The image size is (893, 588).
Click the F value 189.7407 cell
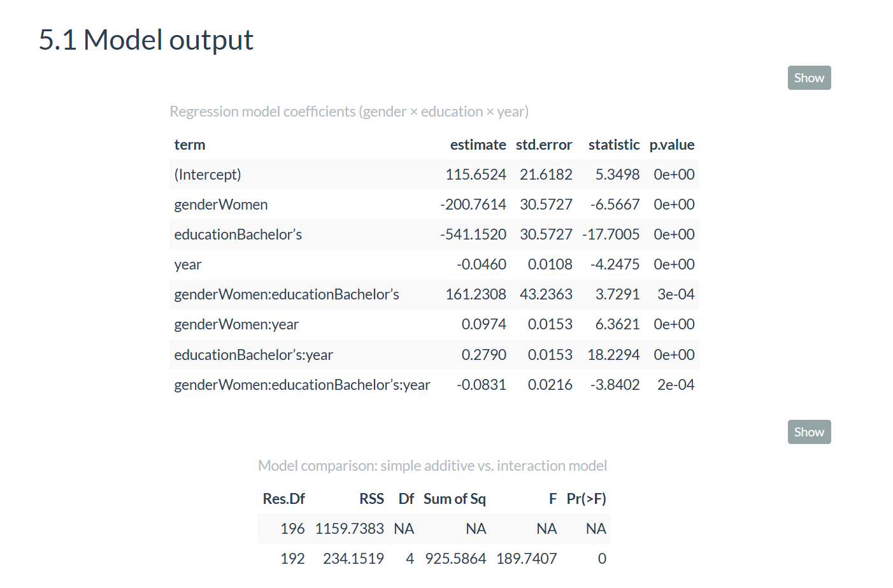526,559
